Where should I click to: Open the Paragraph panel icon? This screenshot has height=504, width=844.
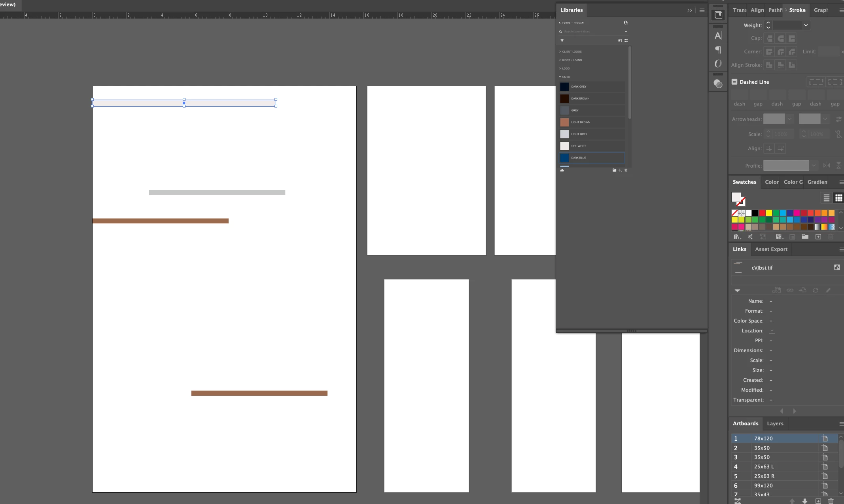718,50
